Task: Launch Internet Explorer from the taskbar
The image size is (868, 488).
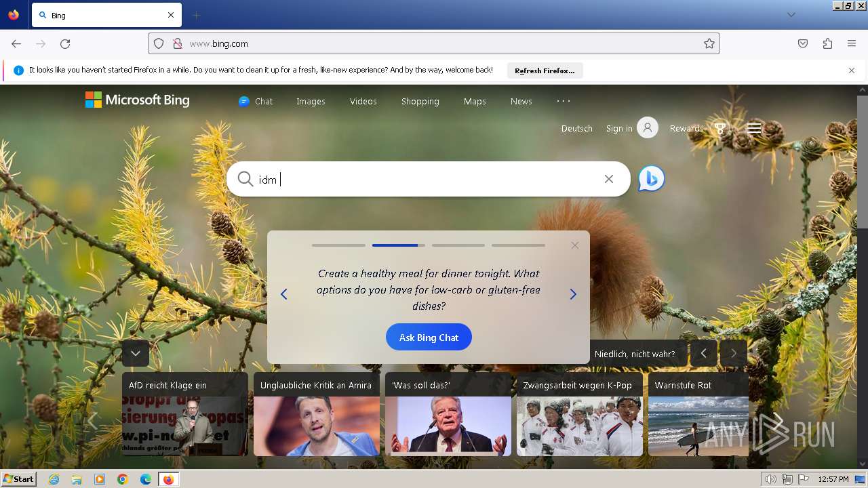Action: coord(54,479)
